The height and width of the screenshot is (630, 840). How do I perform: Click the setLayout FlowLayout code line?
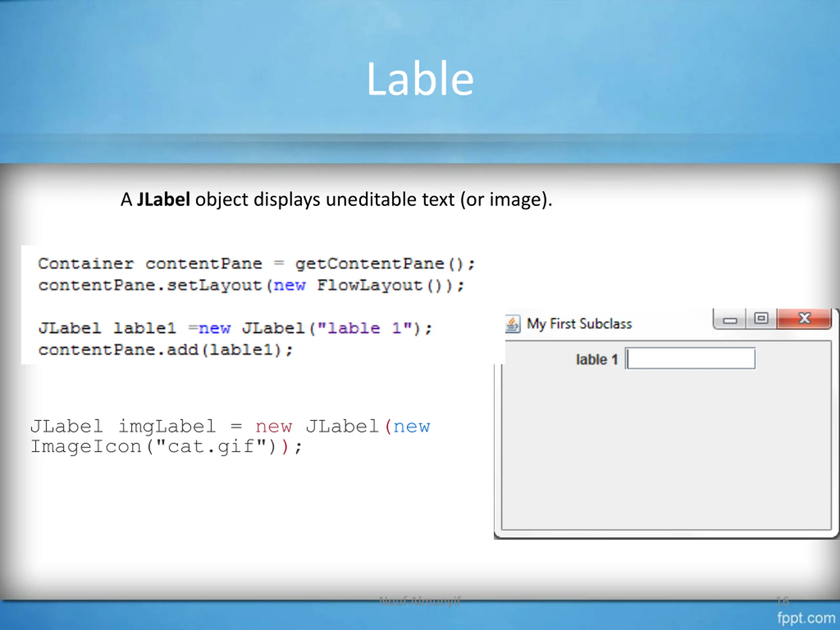[251, 285]
